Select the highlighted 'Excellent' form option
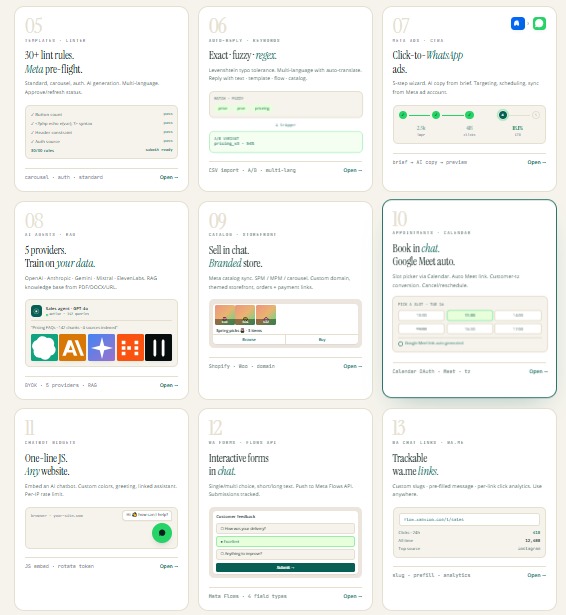This screenshot has height=615, width=566. pos(285,542)
